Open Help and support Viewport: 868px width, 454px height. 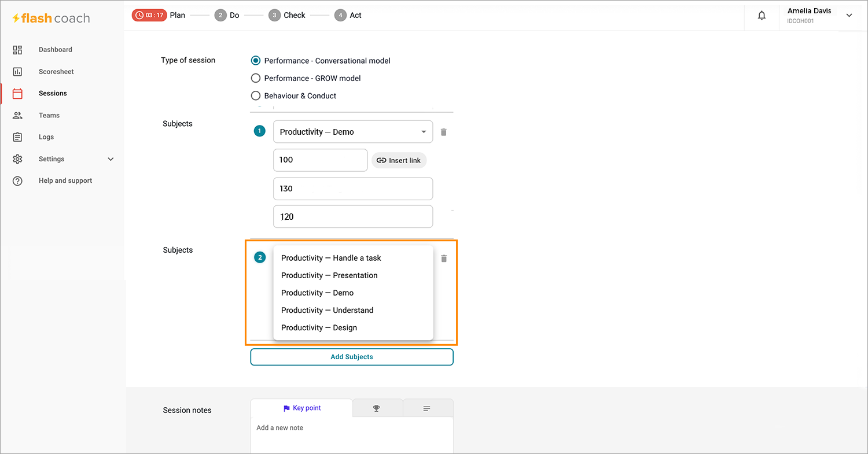coord(65,180)
